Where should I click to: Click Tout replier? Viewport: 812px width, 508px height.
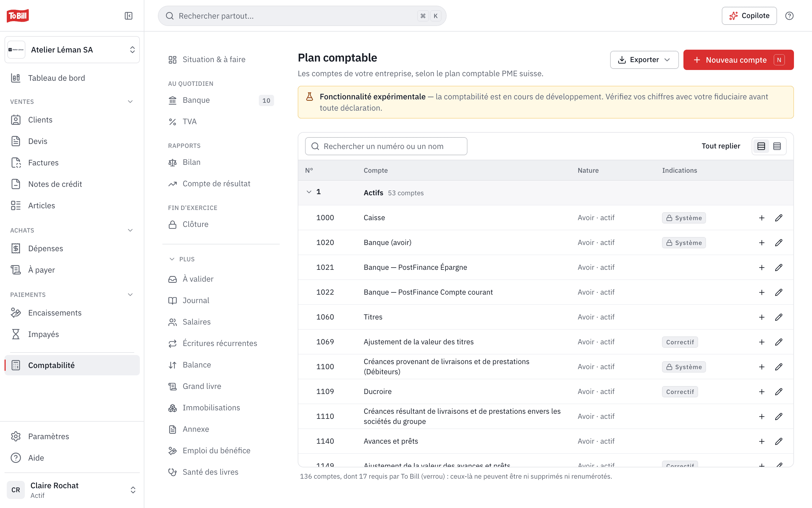721,146
